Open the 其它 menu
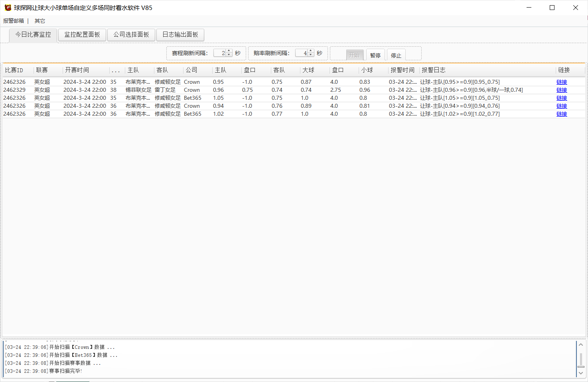This screenshot has width=588, height=382. pos(40,21)
